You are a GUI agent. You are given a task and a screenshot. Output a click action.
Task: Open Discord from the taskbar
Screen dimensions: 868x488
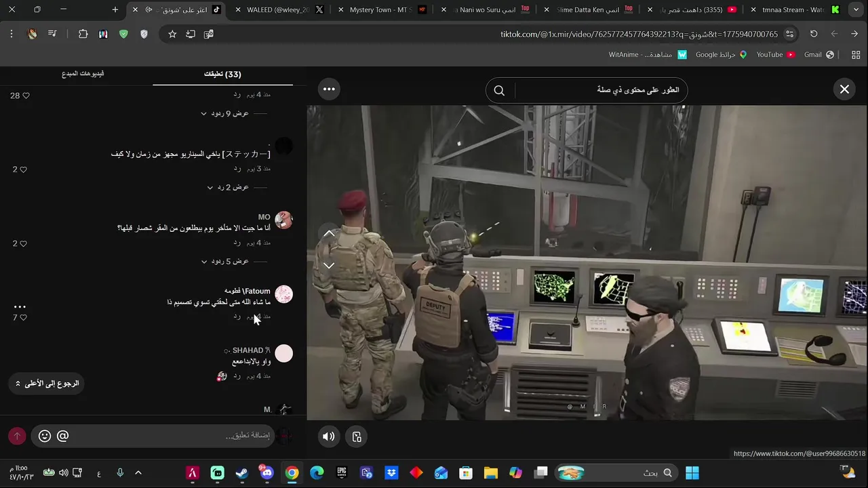tap(267, 472)
